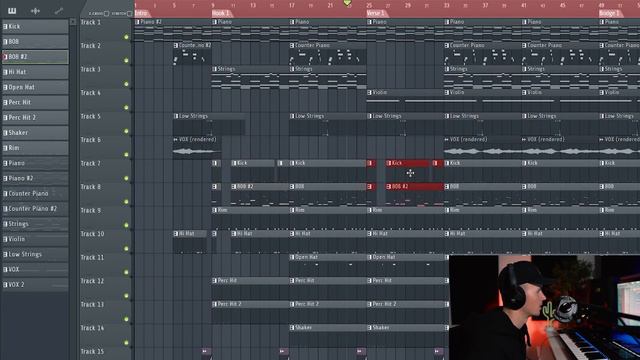The height and width of the screenshot is (360, 640).
Task: Select the Counter Piano clip starting at bar 17
Action: coord(328,54)
